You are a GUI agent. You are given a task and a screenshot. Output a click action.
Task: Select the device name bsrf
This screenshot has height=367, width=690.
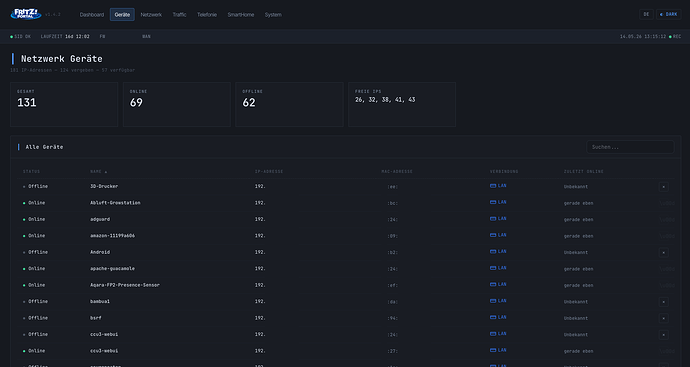click(x=96, y=318)
